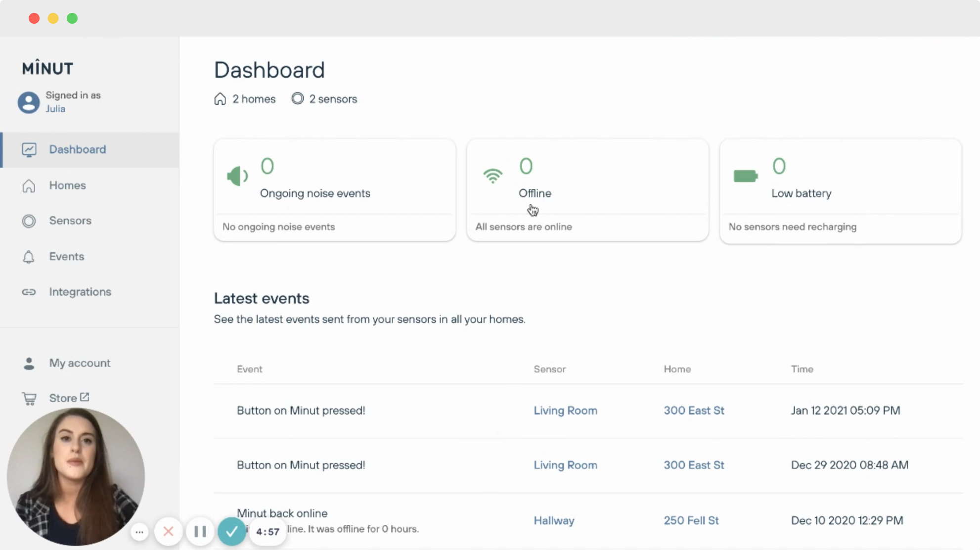Open the 300 East St home link
The height and width of the screenshot is (550, 980).
click(694, 411)
